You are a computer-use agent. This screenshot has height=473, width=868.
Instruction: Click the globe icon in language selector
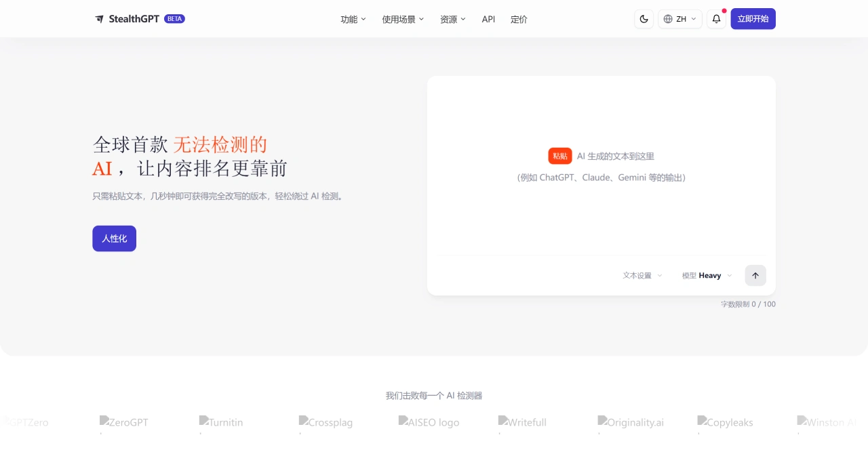coord(668,19)
